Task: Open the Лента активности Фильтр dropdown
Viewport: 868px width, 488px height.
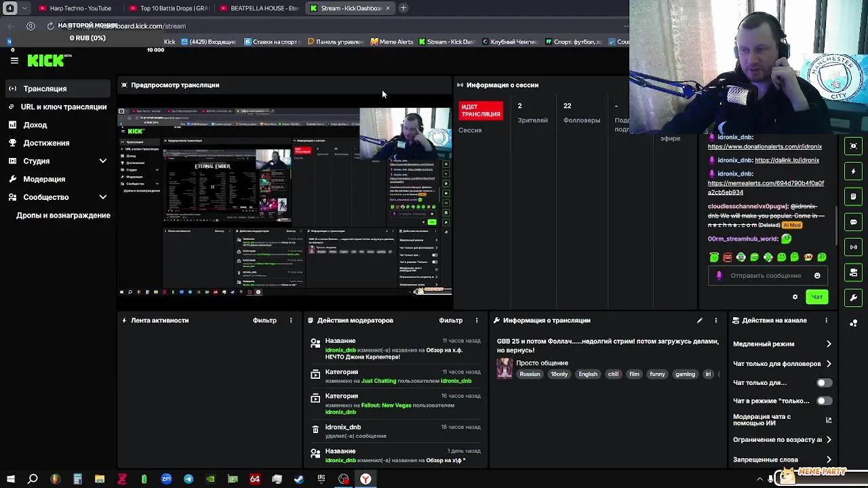Action: (264, 321)
